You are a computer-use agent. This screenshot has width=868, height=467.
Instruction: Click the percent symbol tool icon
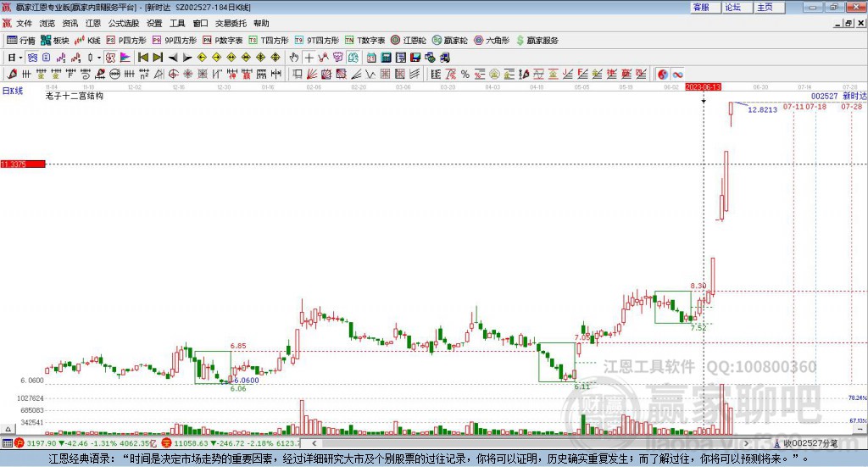[465, 75]
